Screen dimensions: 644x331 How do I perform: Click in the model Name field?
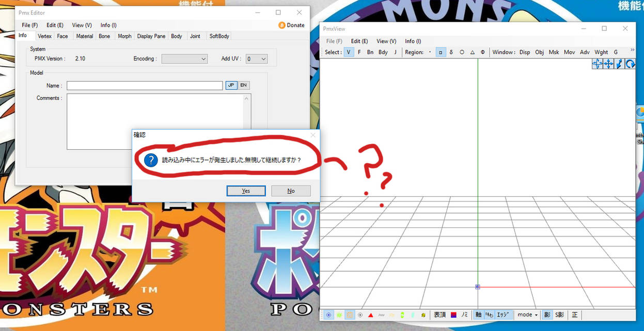[x=145, y=86]
